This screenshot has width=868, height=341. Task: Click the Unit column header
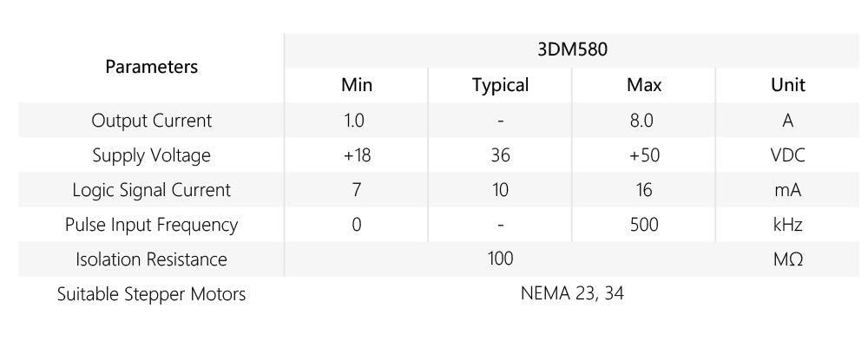tap(788, 85)
